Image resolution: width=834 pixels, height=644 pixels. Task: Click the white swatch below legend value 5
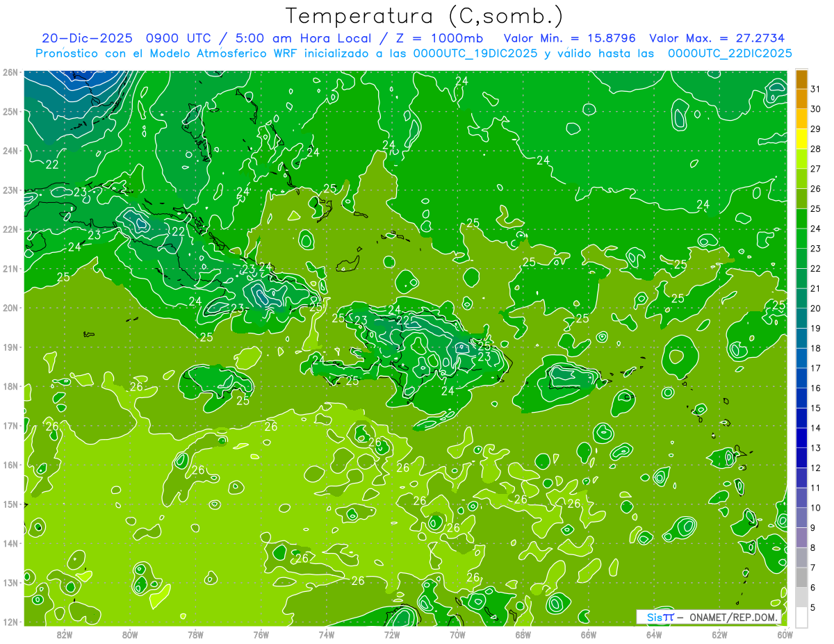(801, 617)
